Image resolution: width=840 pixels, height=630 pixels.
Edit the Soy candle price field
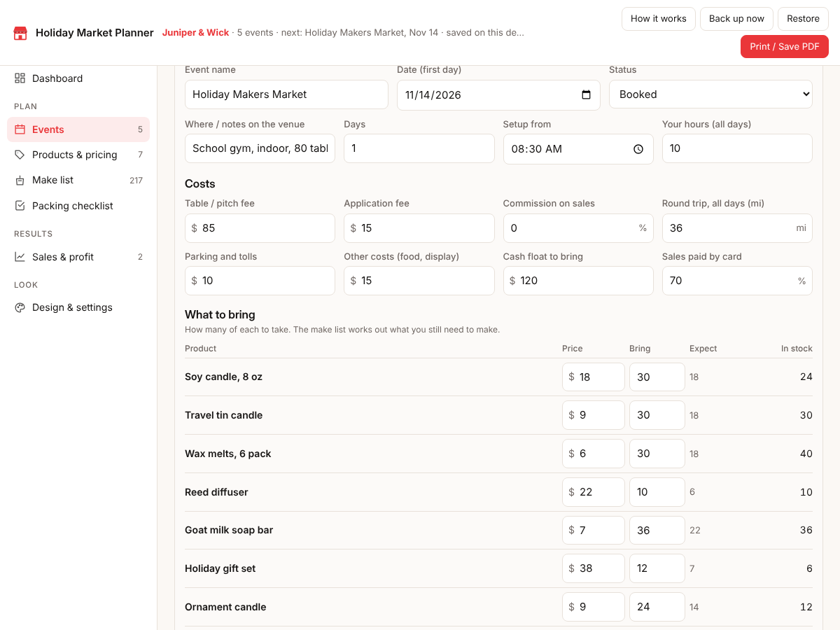point(594,377)
